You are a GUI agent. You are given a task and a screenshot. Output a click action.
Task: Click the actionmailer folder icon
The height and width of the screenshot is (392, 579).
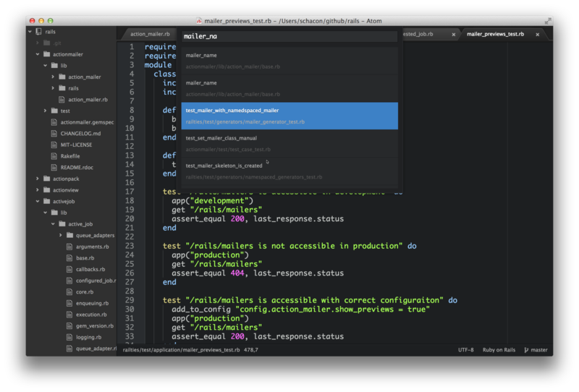(x=47, y=54)
